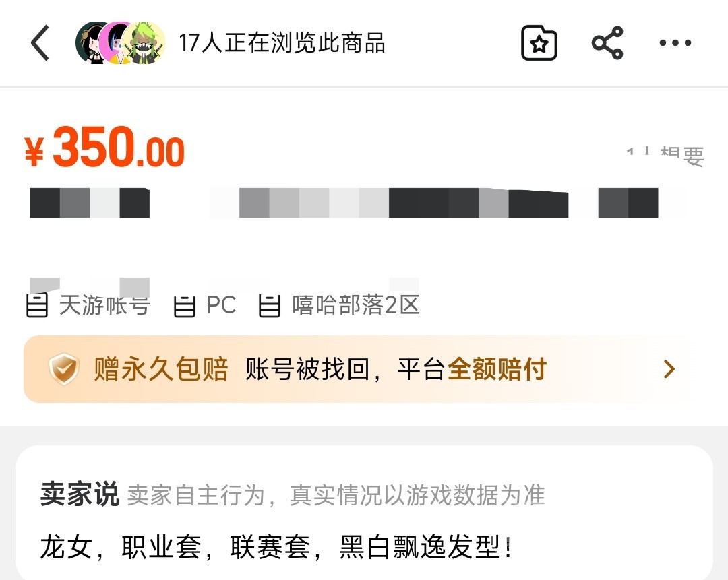Tap the 卖家说 section heading
728x580 pixels.
coord(80,494)
